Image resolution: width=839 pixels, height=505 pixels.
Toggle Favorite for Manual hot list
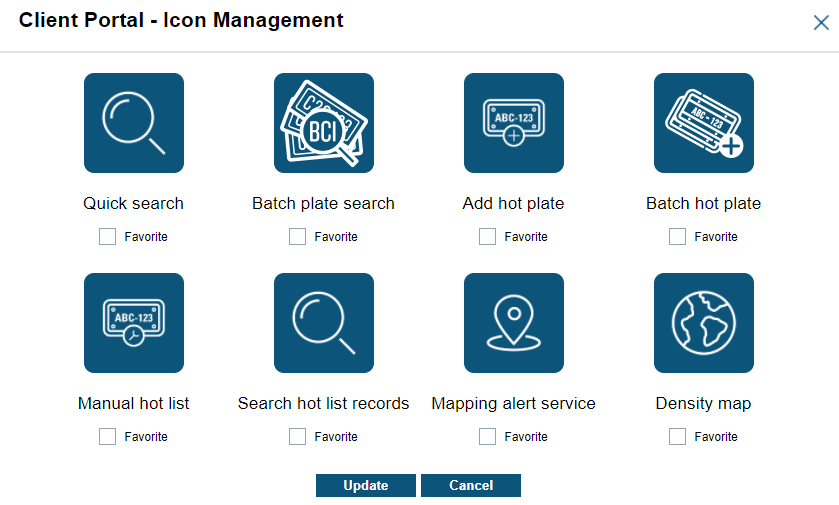point(107,437)
